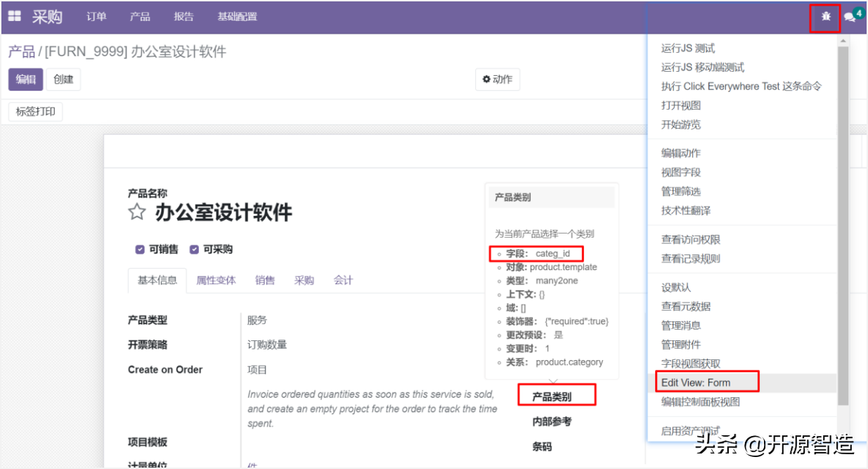Open the 基础配置 menu
Viewport: 868px width, 469px height.
pos(237,17)
